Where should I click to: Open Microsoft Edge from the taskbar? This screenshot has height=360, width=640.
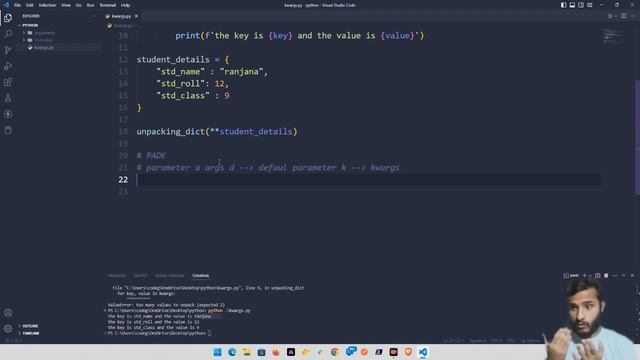pyautogui.click(x=232, y=352)
